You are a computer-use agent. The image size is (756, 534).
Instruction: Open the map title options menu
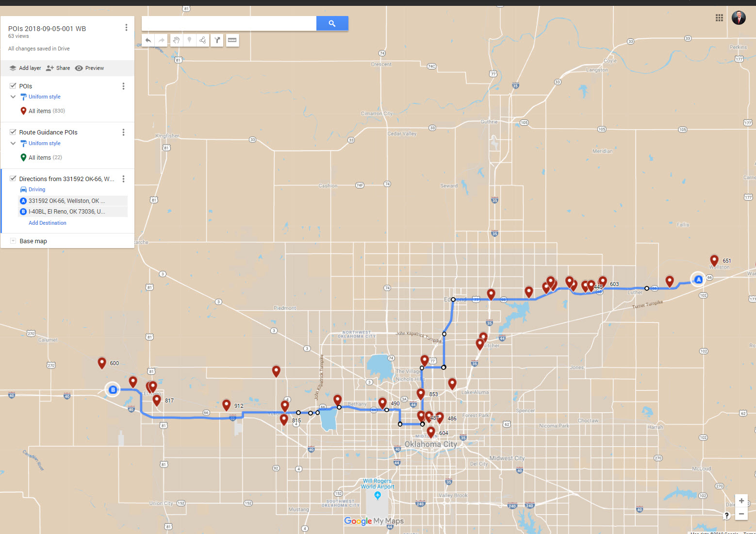[x=126, y=28]
